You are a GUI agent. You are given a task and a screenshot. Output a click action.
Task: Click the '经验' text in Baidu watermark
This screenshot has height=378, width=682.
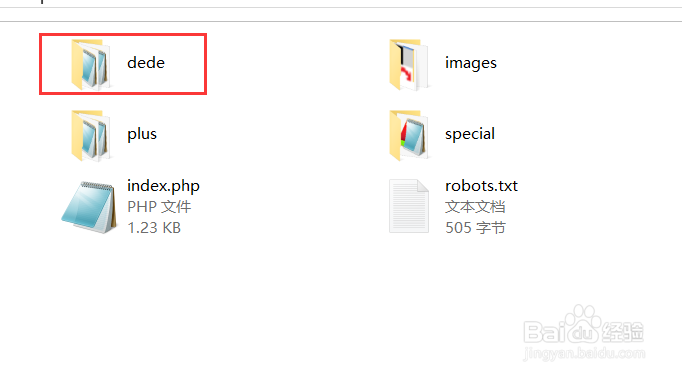point(623,332)
